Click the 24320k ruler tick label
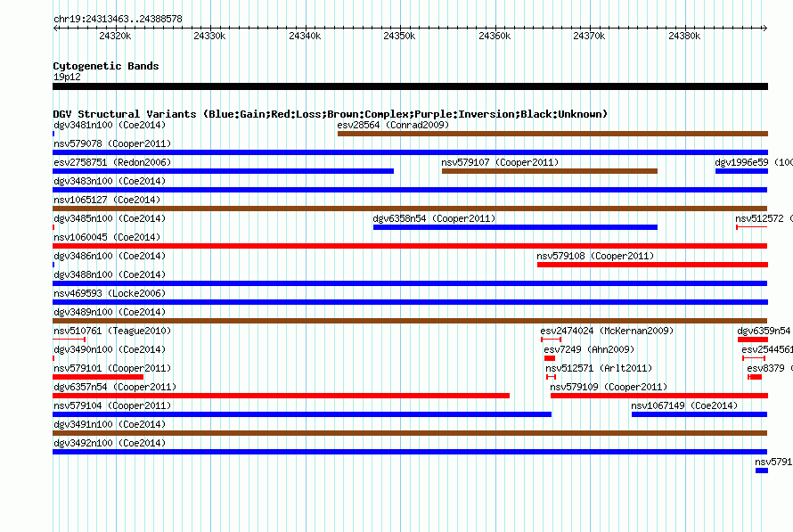793x532 pixels. (115, 36)
